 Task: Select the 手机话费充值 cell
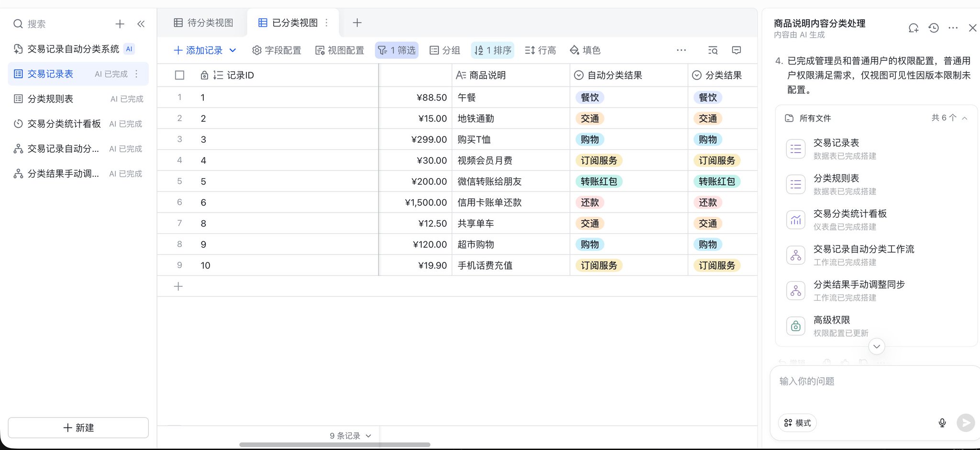(x=511, y=265)
